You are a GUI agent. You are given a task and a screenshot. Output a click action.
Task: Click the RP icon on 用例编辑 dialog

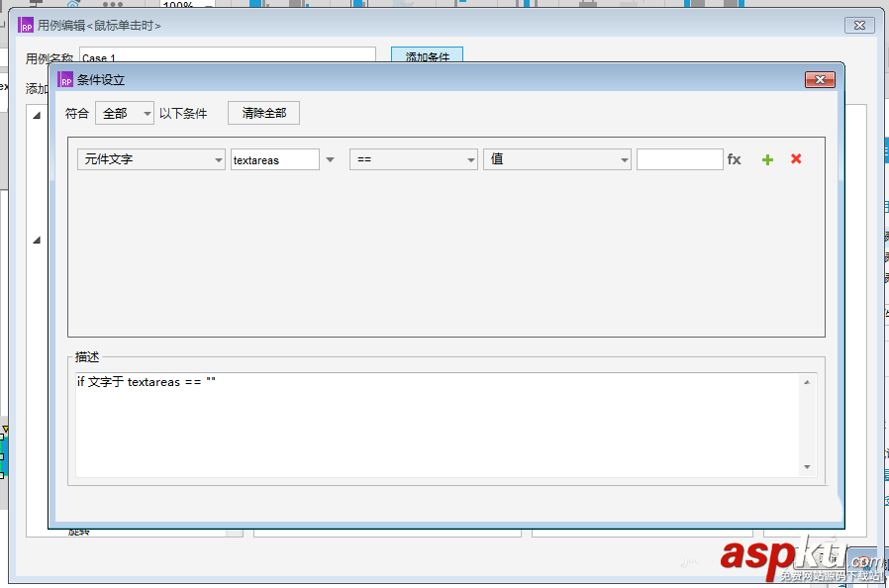pos(26,25)
